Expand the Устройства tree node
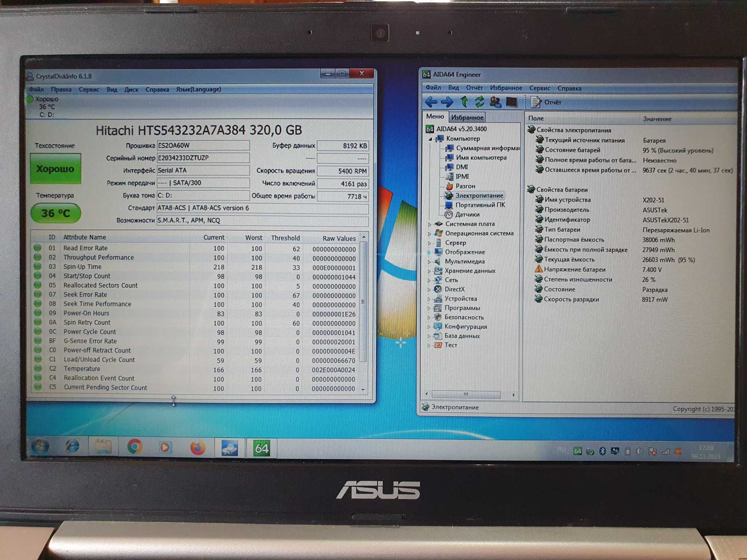The height and width of the screenshot is (560, 747). [430, 299]
